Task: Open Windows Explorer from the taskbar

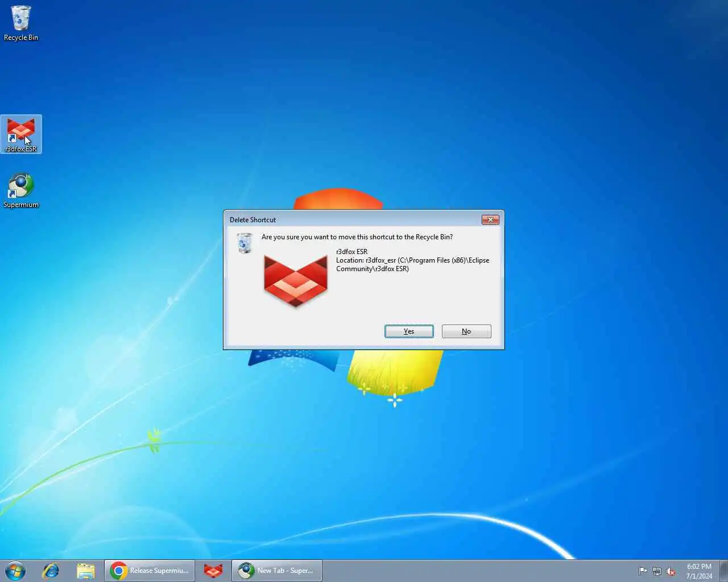Action: click(x=86, y=571)
